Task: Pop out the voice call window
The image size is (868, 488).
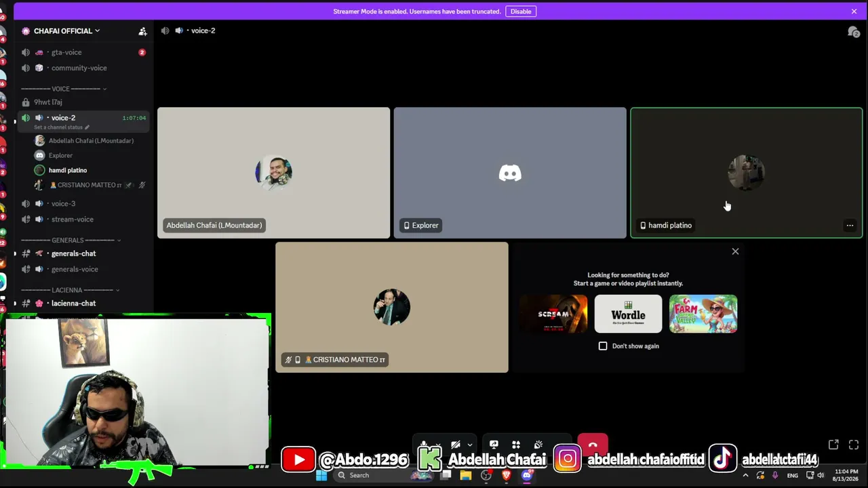Action: pyautogui.click(x=833, y=445)
